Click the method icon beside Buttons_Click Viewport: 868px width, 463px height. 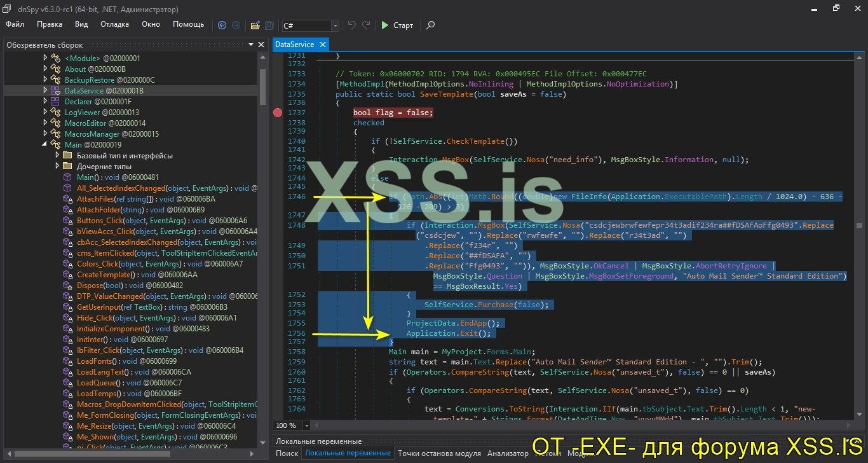tap(67, 220)
